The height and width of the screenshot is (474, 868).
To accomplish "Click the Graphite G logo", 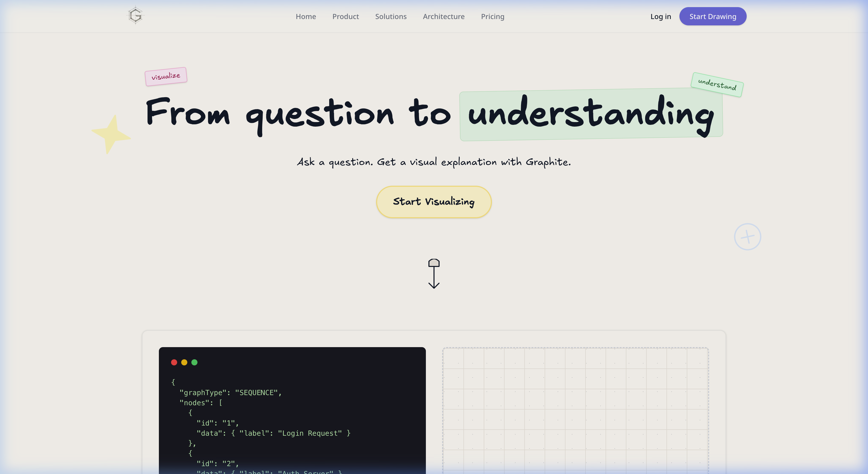I will 136,15.
